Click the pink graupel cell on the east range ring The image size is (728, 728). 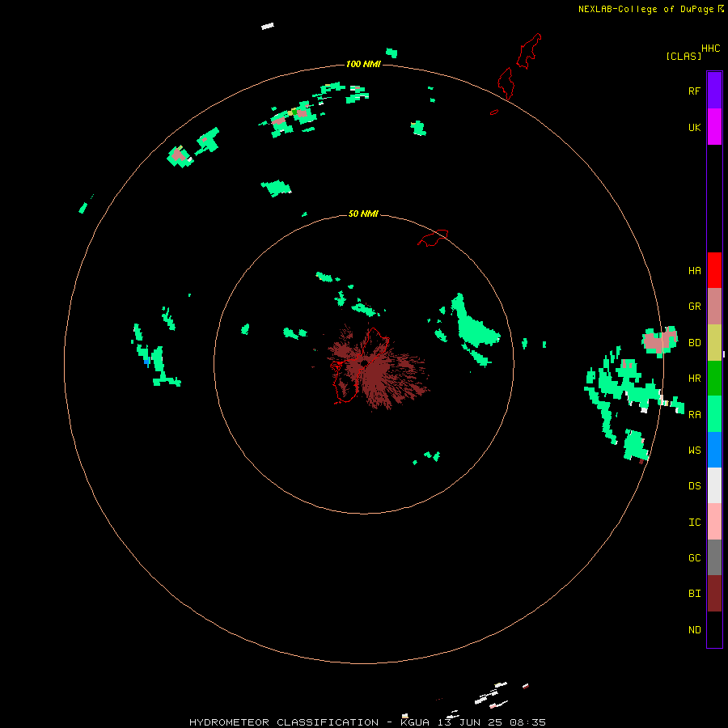point(660,341)
